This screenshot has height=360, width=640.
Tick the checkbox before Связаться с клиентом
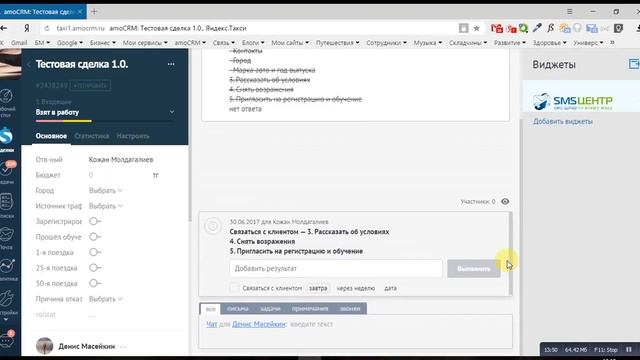click(x=234, y=288)
